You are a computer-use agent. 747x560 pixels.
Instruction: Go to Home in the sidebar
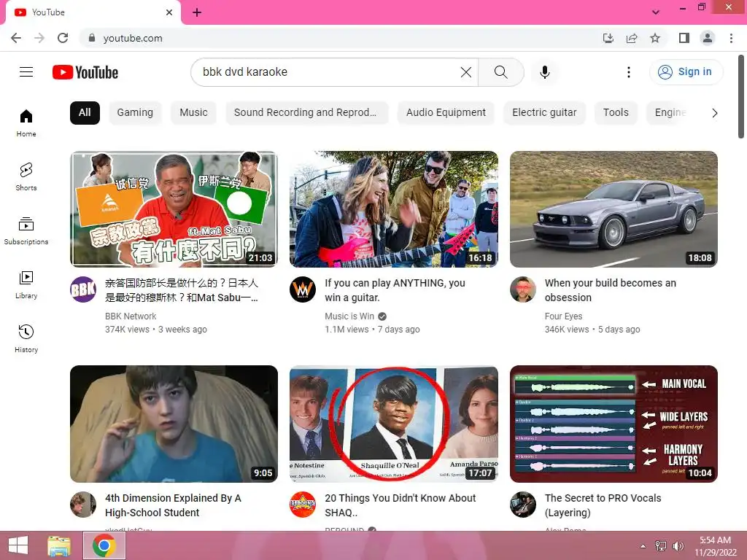26,122
